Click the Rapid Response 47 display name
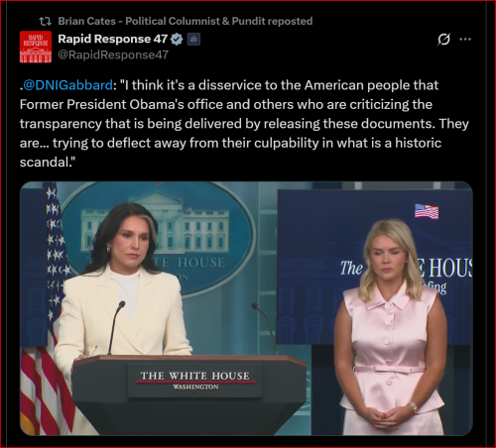 coord(113,39)
